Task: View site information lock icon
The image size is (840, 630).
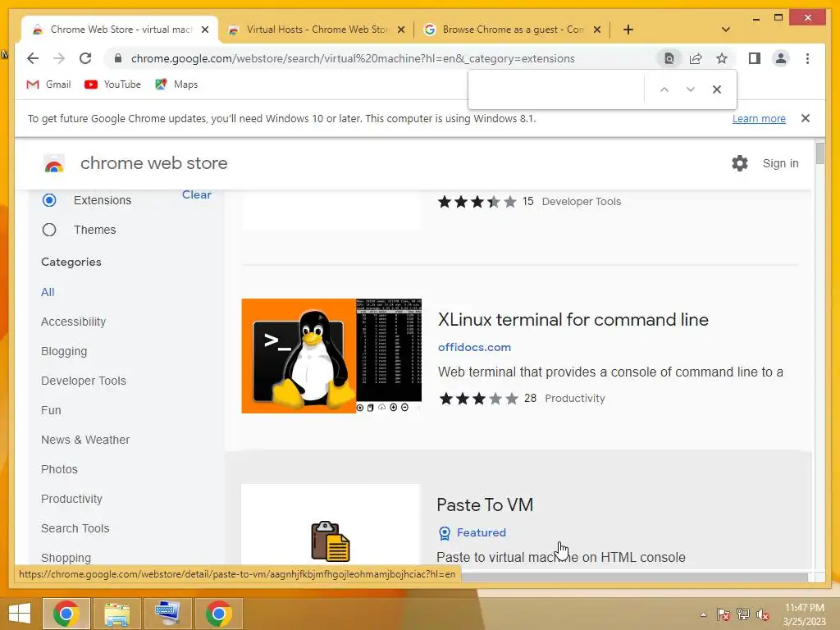Action: pyautogui.click(x=118, y=58)
